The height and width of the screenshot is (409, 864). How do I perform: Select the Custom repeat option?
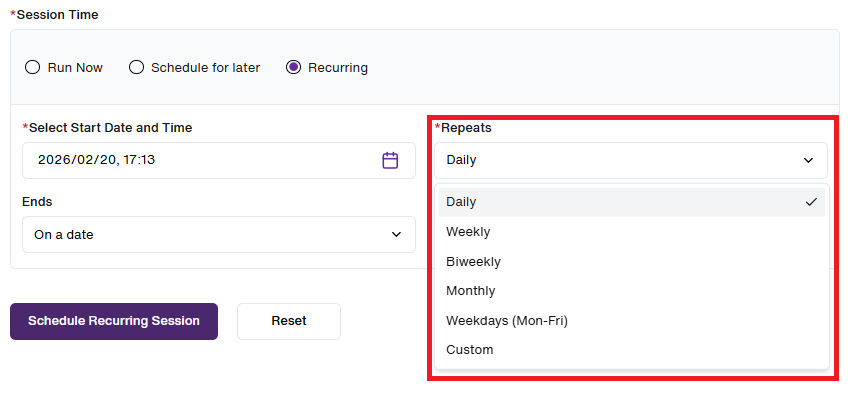(x=631, y=349)
